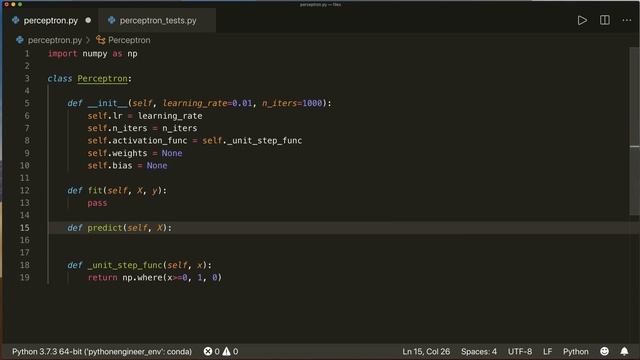This screenshot has width=640, height=360.
Task: Click 'learning_rate=0.01' parameter on line 5
Action: (x=207, y=103)
